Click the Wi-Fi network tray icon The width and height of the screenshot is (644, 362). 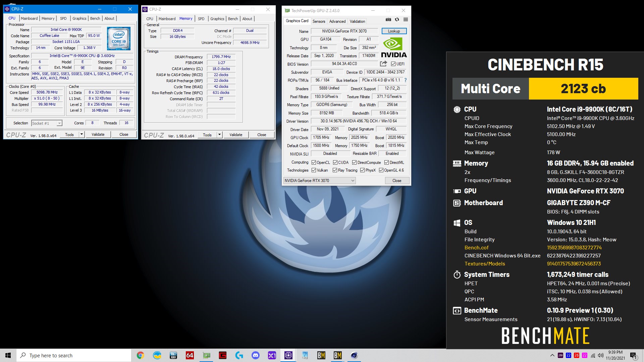click(593, 355)
